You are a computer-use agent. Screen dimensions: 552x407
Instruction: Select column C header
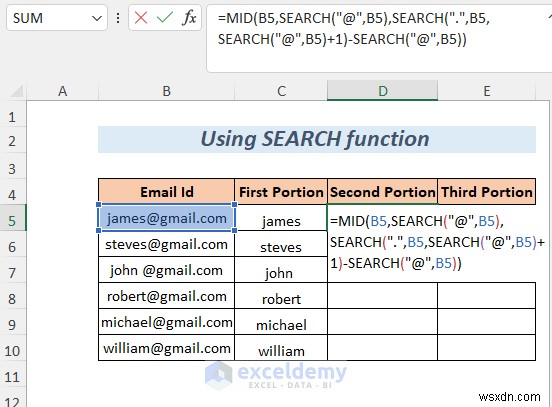tap(281, 91)
